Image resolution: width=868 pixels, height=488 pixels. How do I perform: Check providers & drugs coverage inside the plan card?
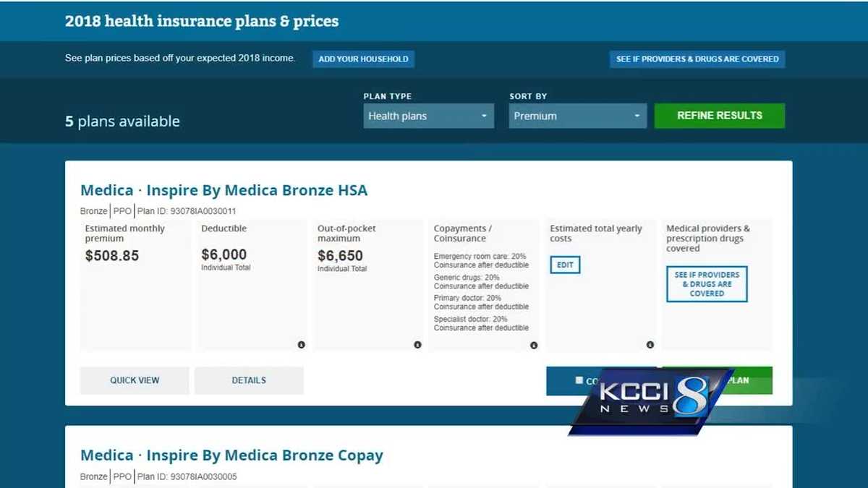pos(707,284)
